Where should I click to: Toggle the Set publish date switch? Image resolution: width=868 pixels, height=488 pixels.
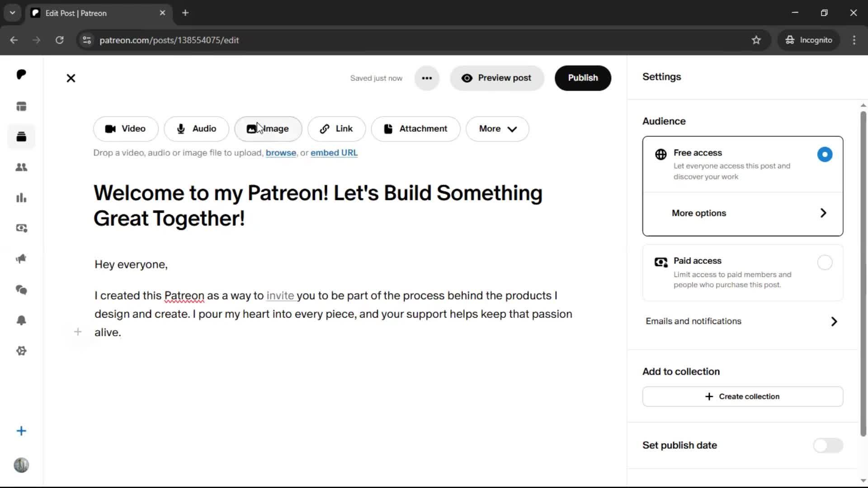[828, 446]
